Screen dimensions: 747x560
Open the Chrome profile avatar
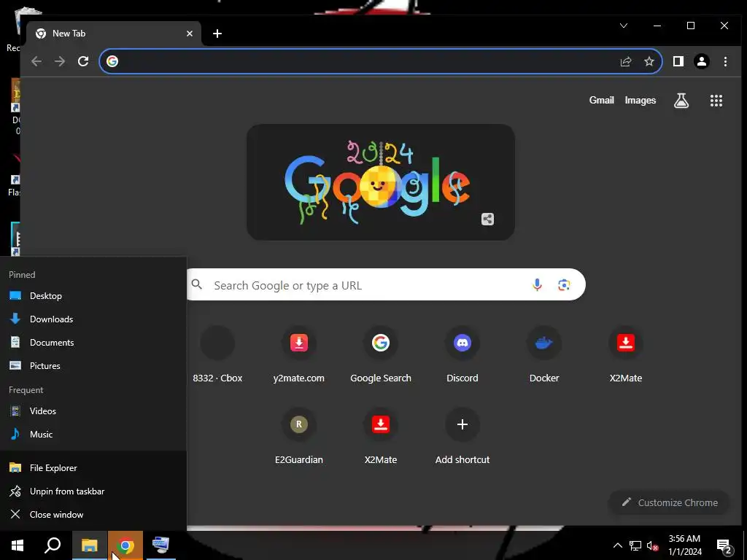point(702,61)
